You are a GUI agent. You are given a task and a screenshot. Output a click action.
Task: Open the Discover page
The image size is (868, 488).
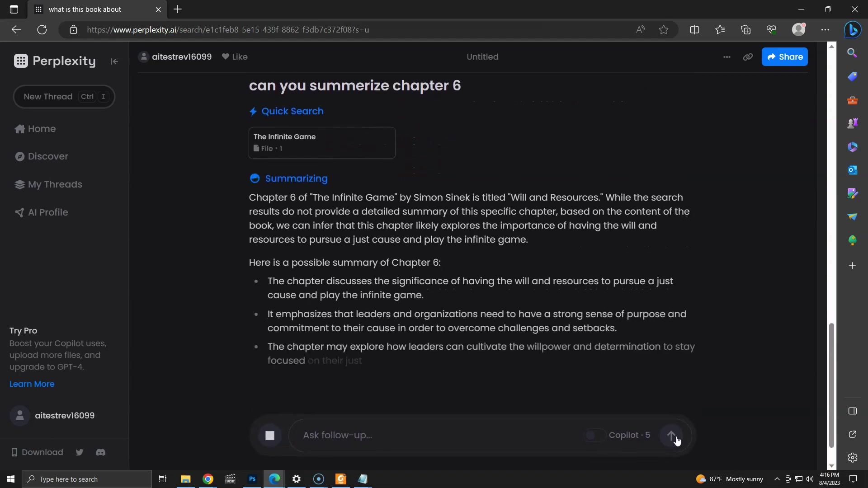pos(42,156)
